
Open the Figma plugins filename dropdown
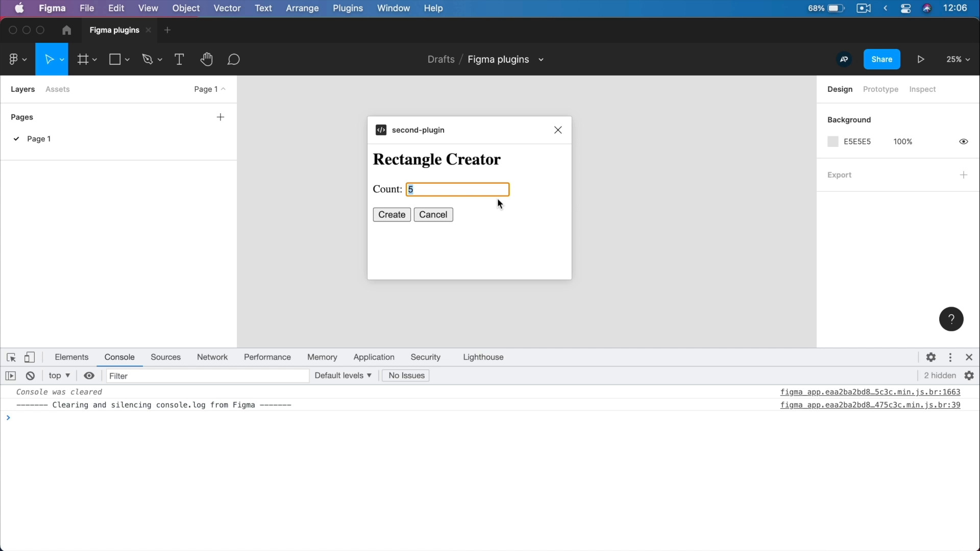click(541, 60)
